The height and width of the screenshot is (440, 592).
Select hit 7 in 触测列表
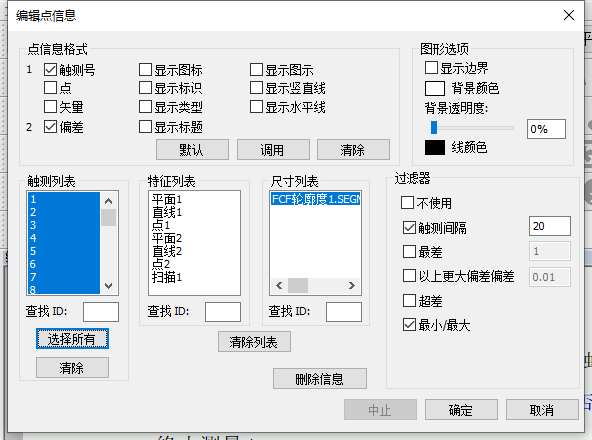pyautogui.click(x=64, y=277)
